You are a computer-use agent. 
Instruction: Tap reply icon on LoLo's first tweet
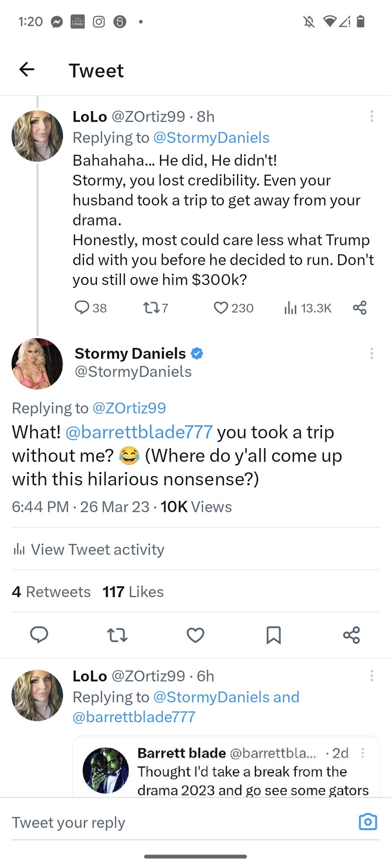tap(82, 308)
